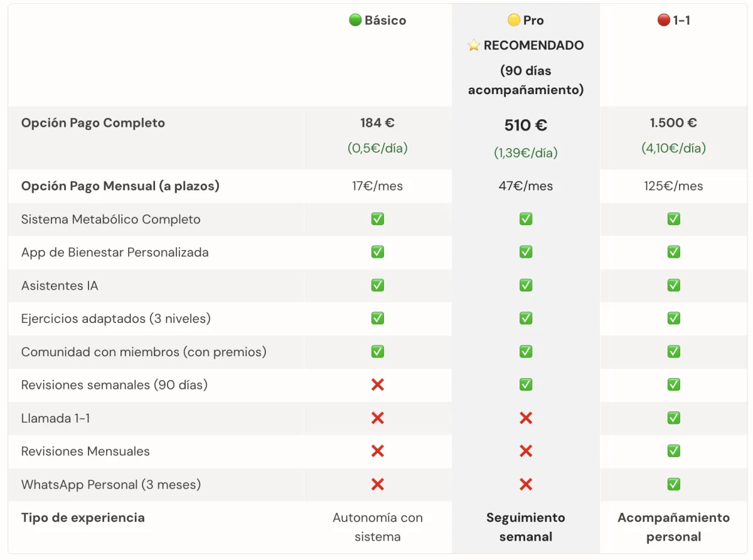Click the red circle beside 1-1
753x560 pixels.
pos(663,20)
